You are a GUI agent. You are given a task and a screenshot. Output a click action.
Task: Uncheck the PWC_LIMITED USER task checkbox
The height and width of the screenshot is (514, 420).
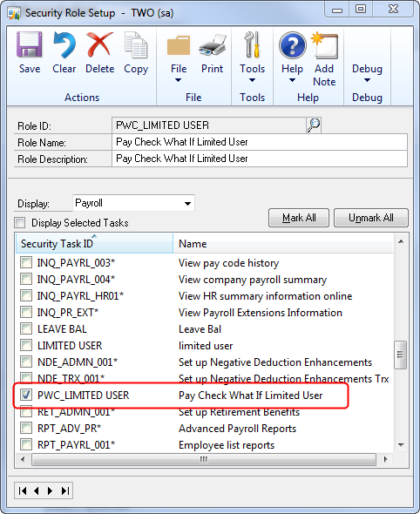(26, 395)
